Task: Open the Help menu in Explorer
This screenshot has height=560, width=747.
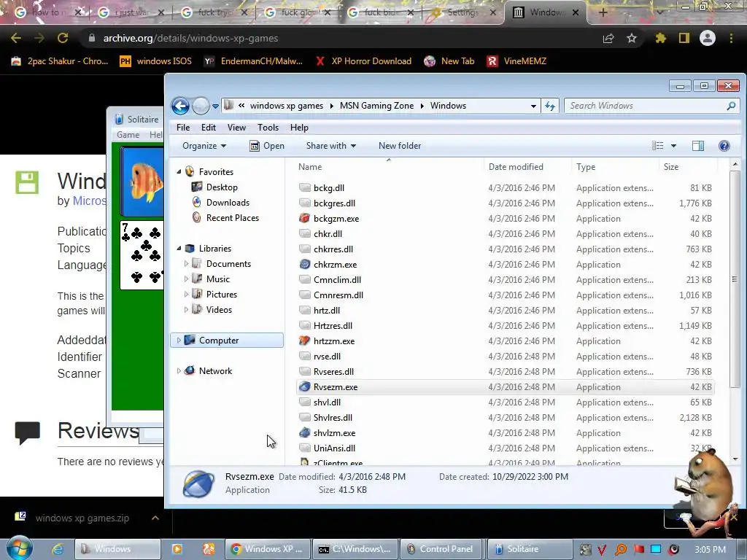Action: tap(299, 128)
